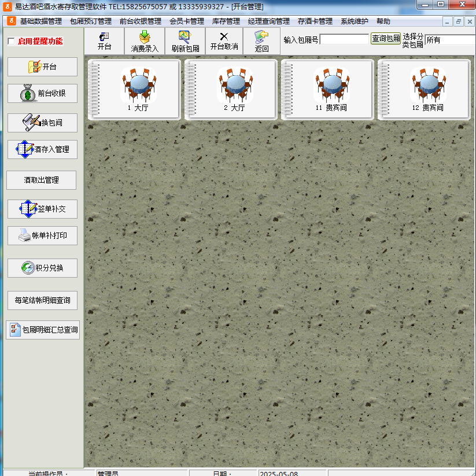
Task: Close the inner 开台管理 child window
Action: (x=470, y=21)
